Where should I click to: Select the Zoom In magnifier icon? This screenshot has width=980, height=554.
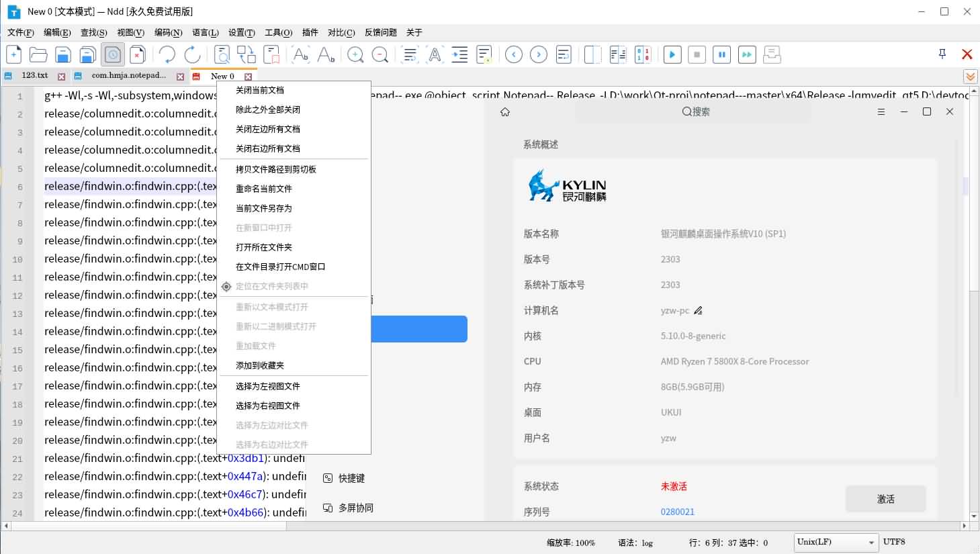tap(355, 54)
